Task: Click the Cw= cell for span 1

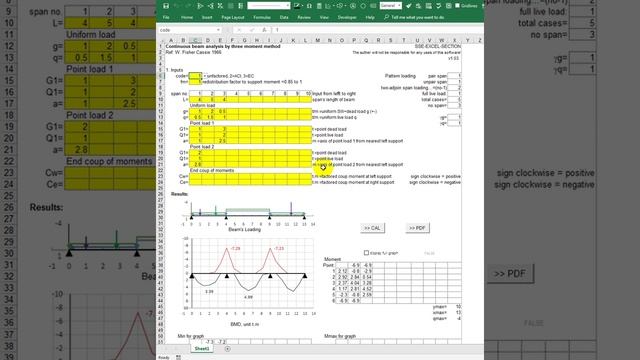Action: point(196,176)
